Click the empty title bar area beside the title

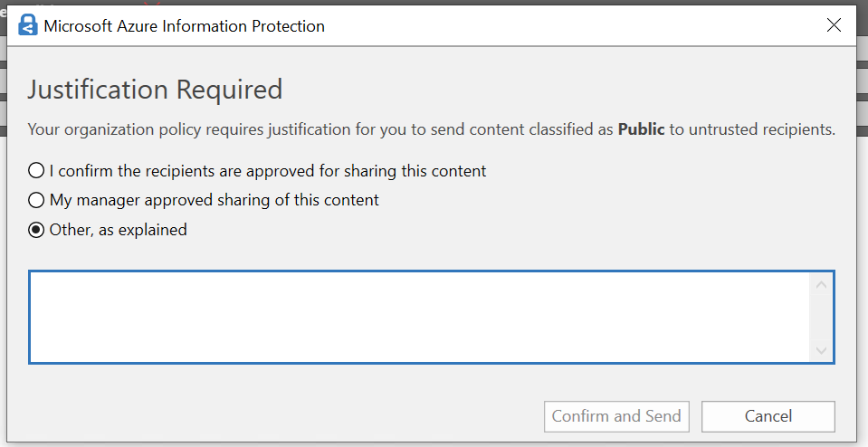(561, 26)
